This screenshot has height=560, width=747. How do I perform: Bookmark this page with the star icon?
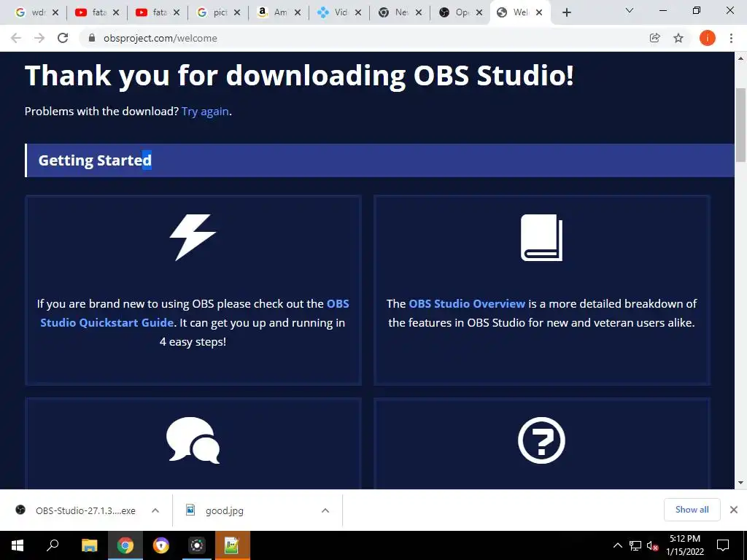coord(678,38)
